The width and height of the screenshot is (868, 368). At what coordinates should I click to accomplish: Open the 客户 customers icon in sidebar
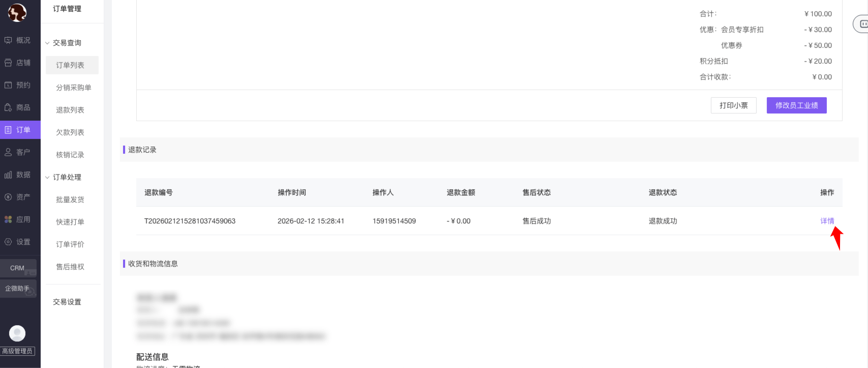click(8, 152)
